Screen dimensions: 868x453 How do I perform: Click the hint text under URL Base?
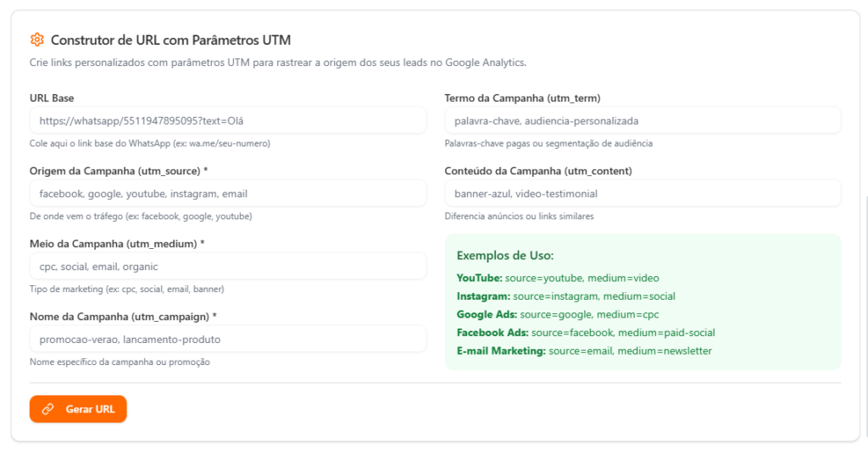tap(150, 143)
